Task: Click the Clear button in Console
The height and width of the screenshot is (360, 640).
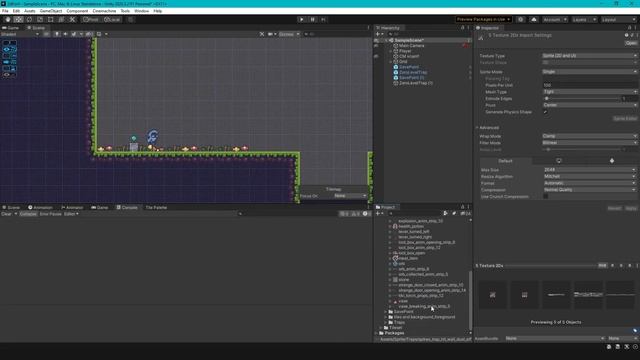Action: 7,214
